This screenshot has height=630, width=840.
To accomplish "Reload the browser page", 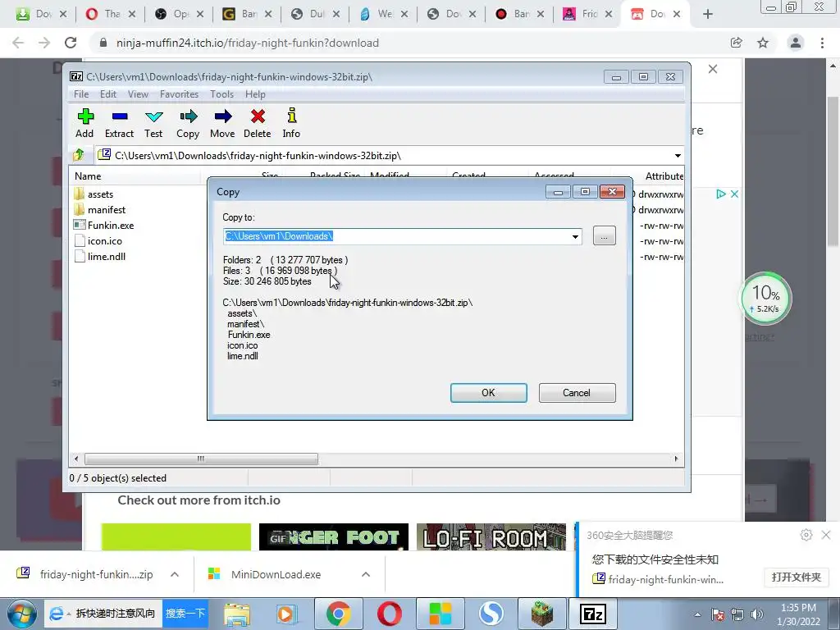I will pos(71,43).
